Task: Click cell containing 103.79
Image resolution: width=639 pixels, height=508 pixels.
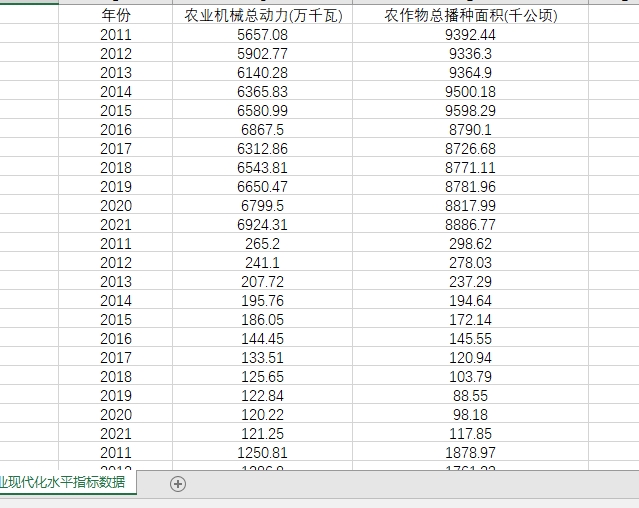Action: pyautogui.click(x=470, y=377)
